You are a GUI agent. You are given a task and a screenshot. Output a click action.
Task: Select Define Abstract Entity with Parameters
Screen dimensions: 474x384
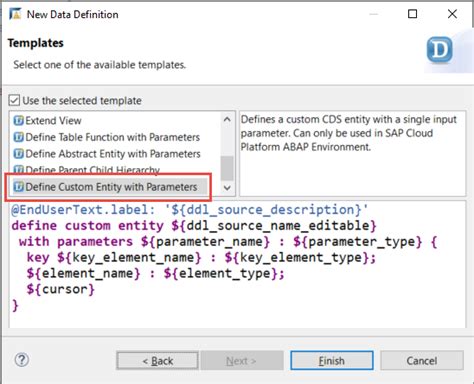[x=107, y=154]
